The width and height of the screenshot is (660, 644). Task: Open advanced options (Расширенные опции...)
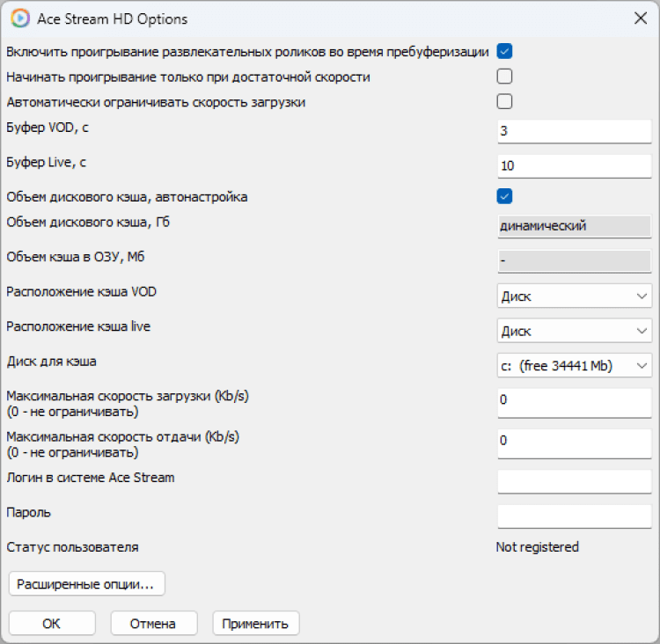86,583
